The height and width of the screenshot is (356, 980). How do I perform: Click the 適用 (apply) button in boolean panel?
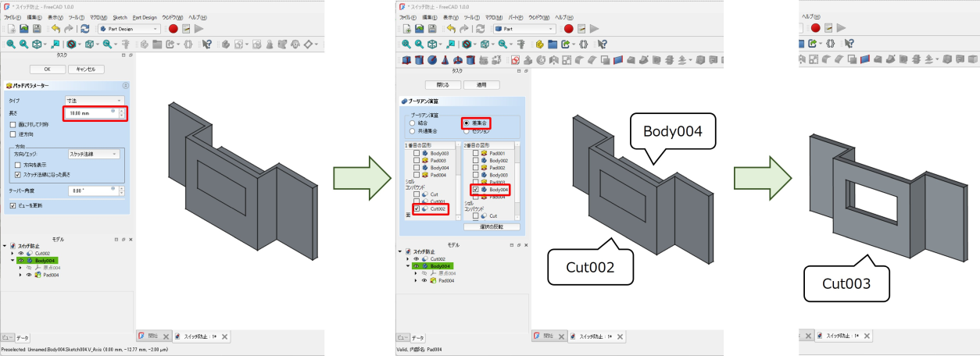(481, 84)
